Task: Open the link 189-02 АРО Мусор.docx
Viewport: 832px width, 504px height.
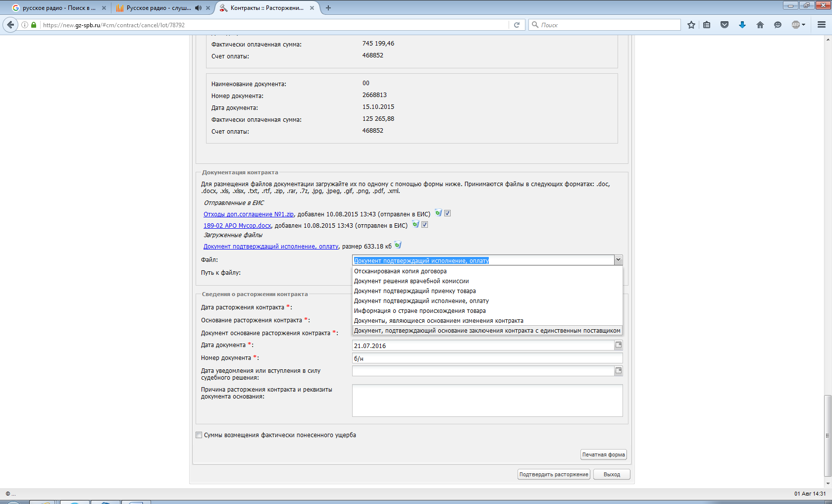Action: pos(237,226)
